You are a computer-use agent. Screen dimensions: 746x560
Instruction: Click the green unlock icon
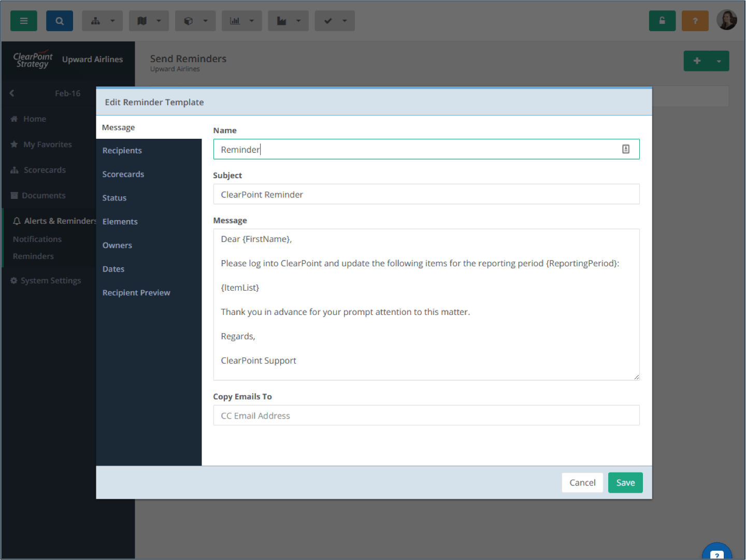coord(662,21)
